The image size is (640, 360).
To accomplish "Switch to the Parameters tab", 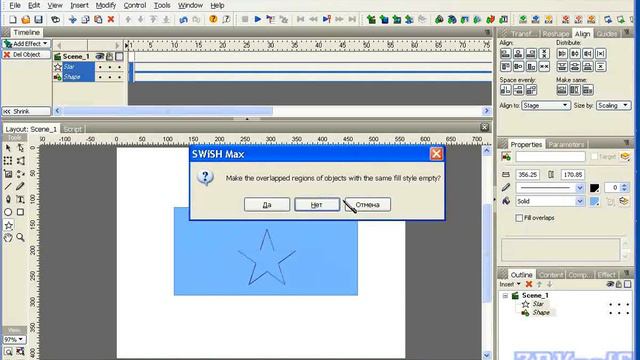I will click(x=566, y=144).
